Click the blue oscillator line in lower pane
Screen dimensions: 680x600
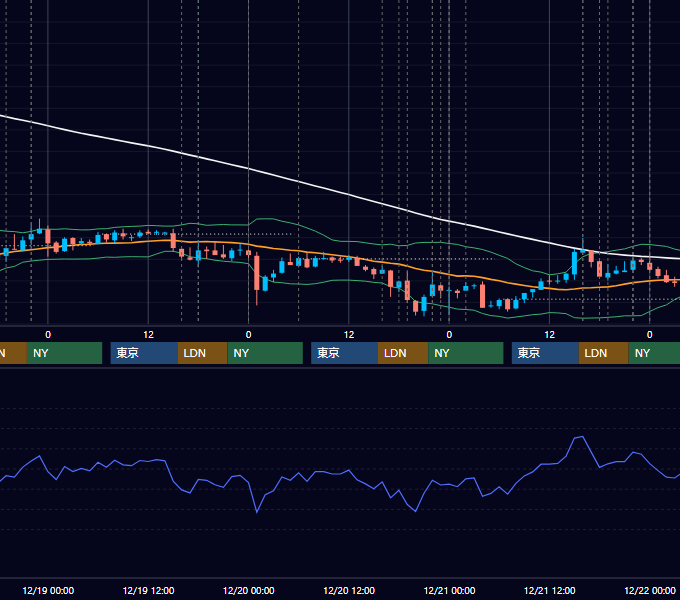tap(349, 471)
